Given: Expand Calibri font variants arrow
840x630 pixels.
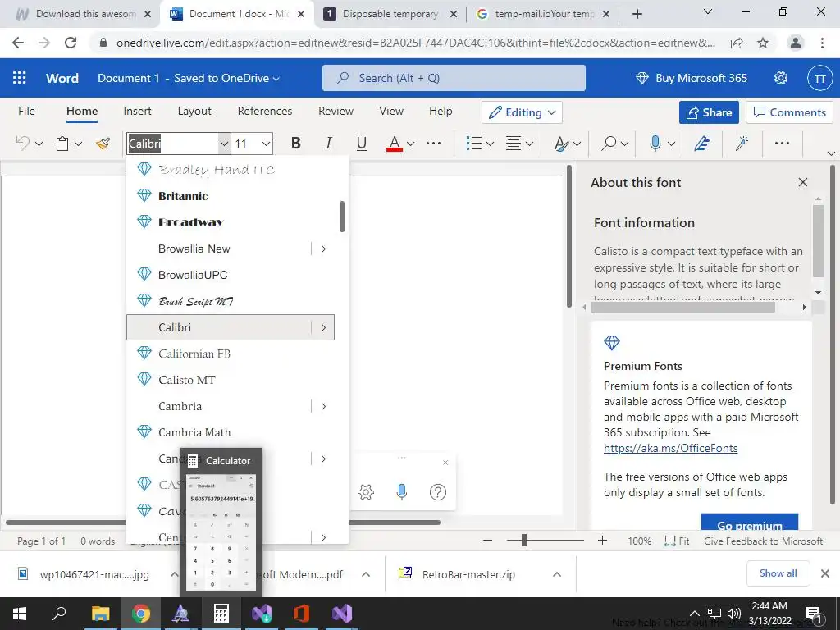Looking at the screenshot, I should pyautogui.click(x=323, y=327).
